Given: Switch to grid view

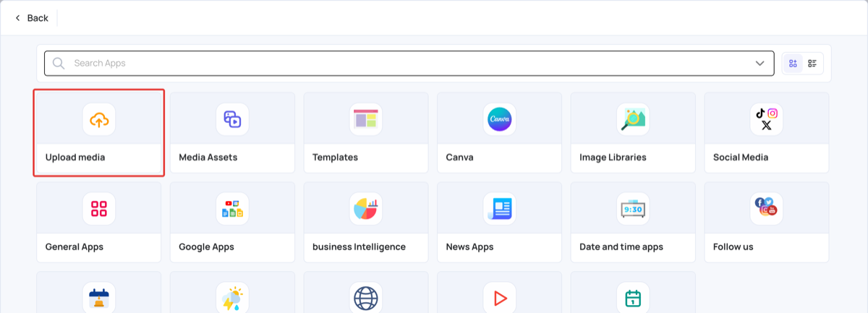Looking at the screenshot, I should coord(793,64).
